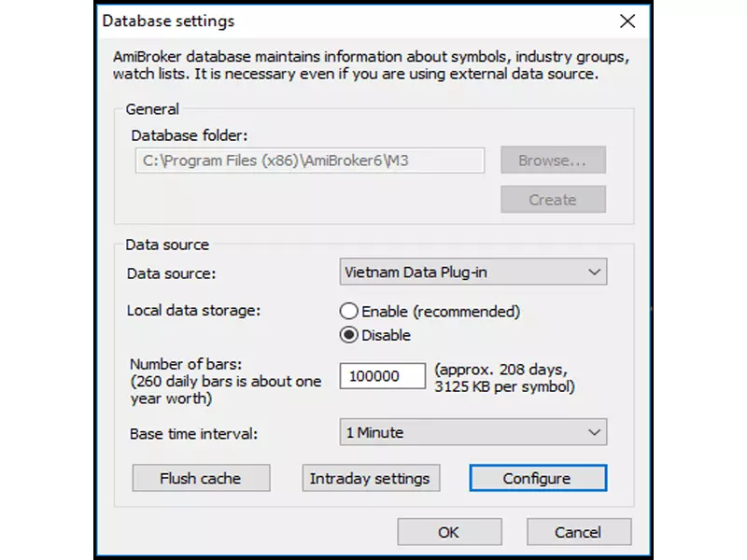Confirm settings with OK
This screenshot has height=560, width=747.
coord(449,532)
